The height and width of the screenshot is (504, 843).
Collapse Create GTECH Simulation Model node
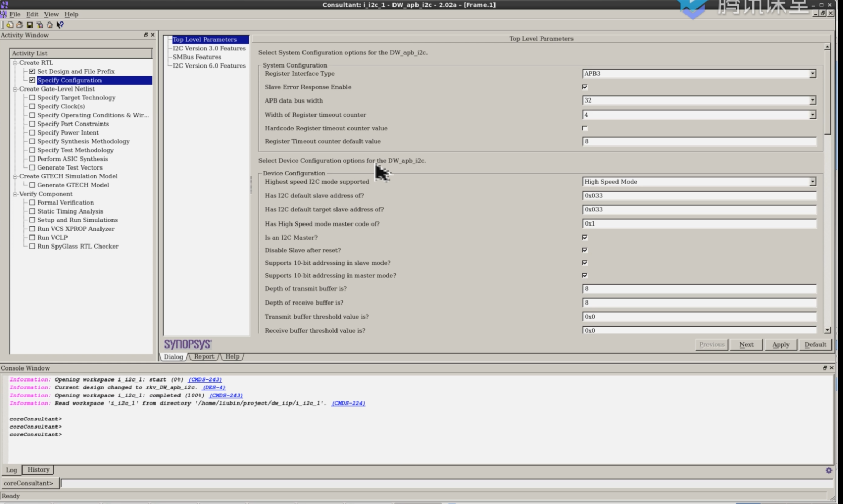pyautogui.click(x=15, y=176)
